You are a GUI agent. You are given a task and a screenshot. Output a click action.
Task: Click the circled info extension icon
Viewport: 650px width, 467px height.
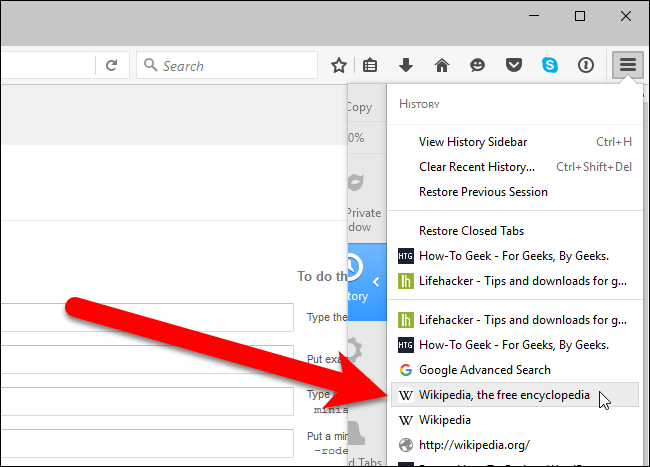click(x=586, y=65)
